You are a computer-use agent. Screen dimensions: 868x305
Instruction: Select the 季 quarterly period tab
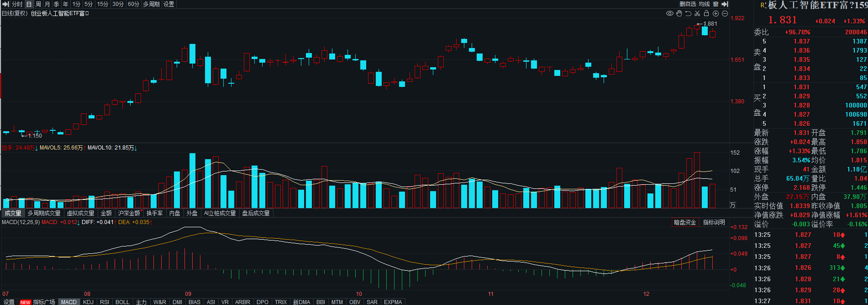(x=57, y=4)
